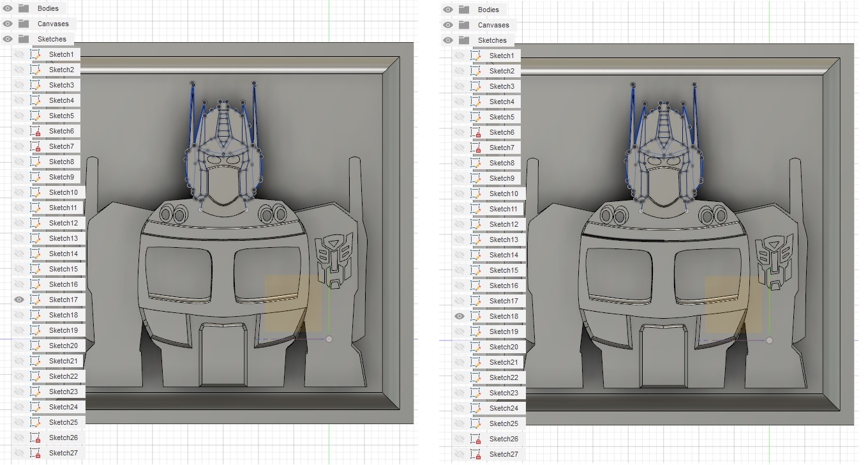Select Canvases label in left browser

click(53, 24)
